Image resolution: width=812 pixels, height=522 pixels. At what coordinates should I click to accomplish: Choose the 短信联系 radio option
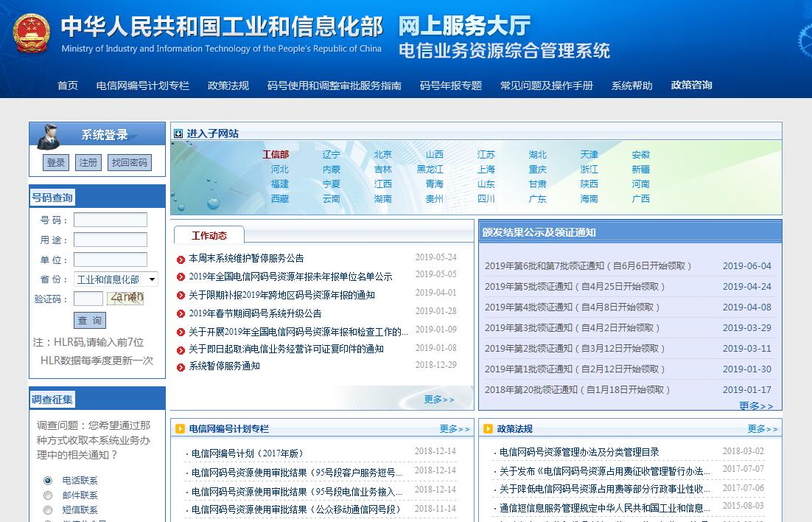pos(48,510)
